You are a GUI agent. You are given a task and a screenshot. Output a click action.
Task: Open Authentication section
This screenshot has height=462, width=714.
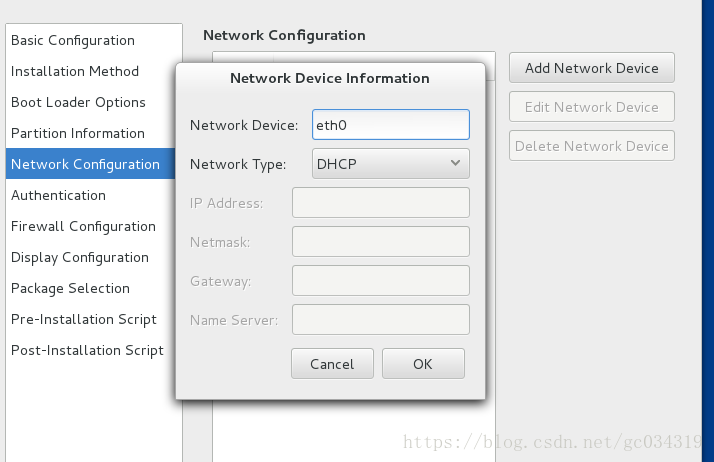pyautogui.click(x=91, y=195)
